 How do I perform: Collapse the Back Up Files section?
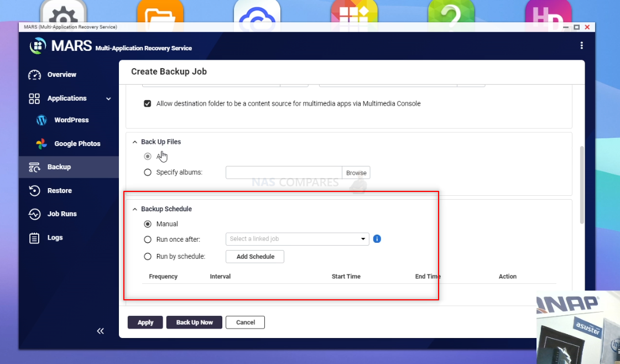point(135,142)
